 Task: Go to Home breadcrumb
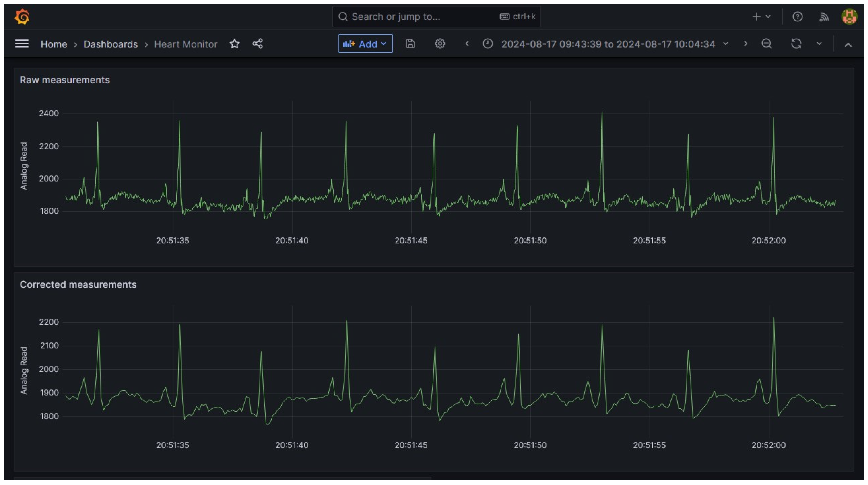tap(54, 44)
